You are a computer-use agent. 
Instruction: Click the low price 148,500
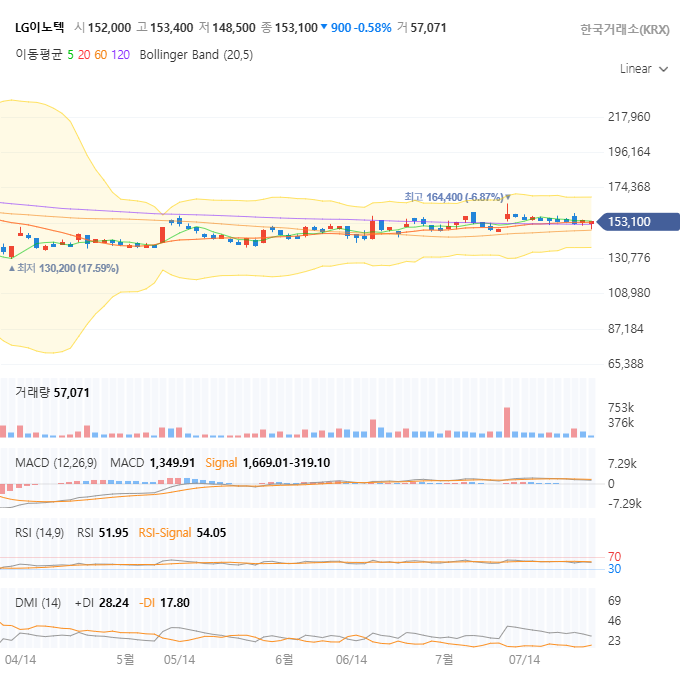[x=234, y=28]
